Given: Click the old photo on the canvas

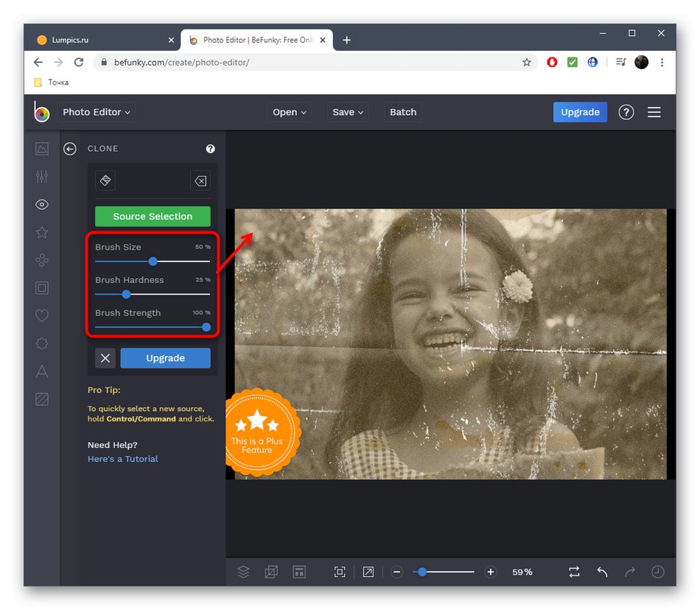Looking at the screenshot, I should [x=450, y=344].
